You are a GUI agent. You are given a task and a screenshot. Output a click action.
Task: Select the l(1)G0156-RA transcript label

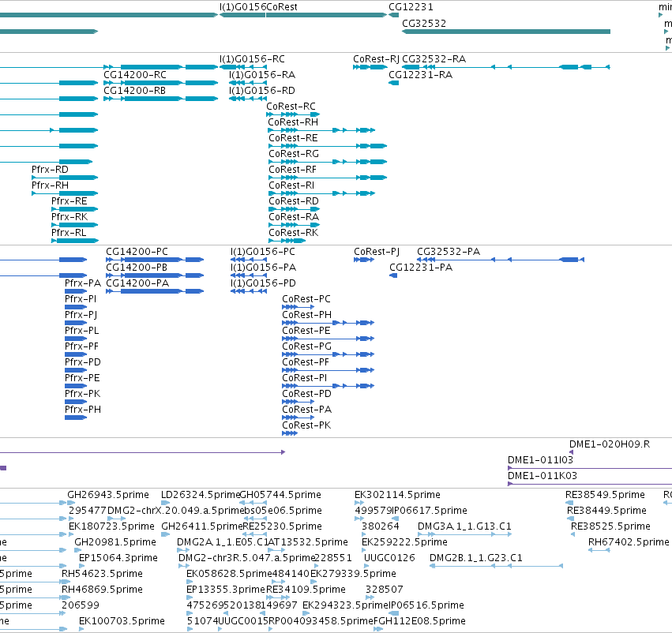click(x=262, y=75)
